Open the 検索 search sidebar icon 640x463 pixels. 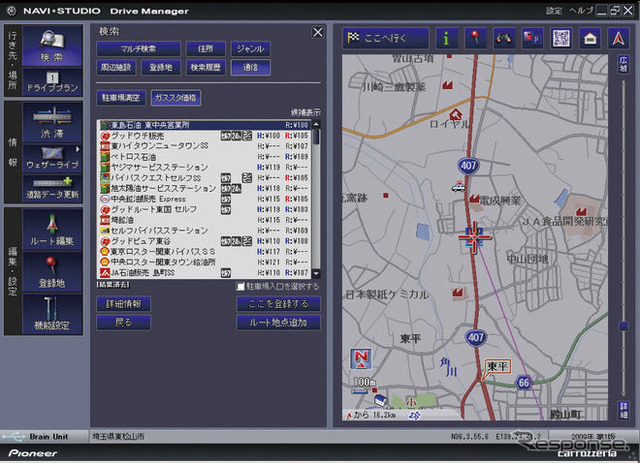(52, 46)
